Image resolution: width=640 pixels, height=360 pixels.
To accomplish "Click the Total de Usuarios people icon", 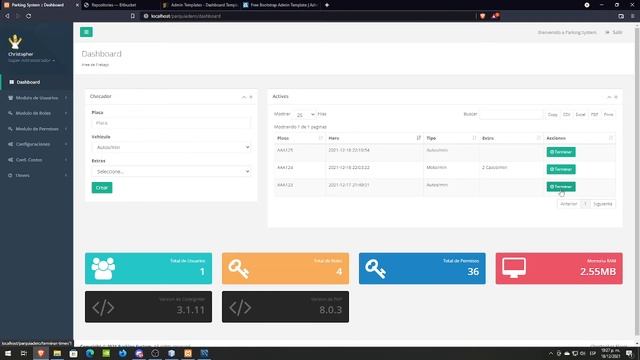I will (x=103, y=268).
